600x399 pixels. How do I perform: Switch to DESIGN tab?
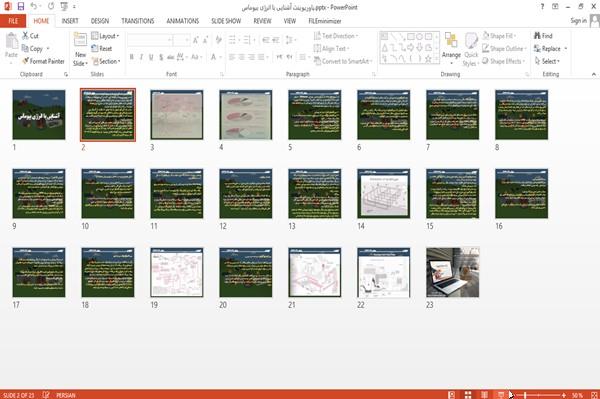100,21
